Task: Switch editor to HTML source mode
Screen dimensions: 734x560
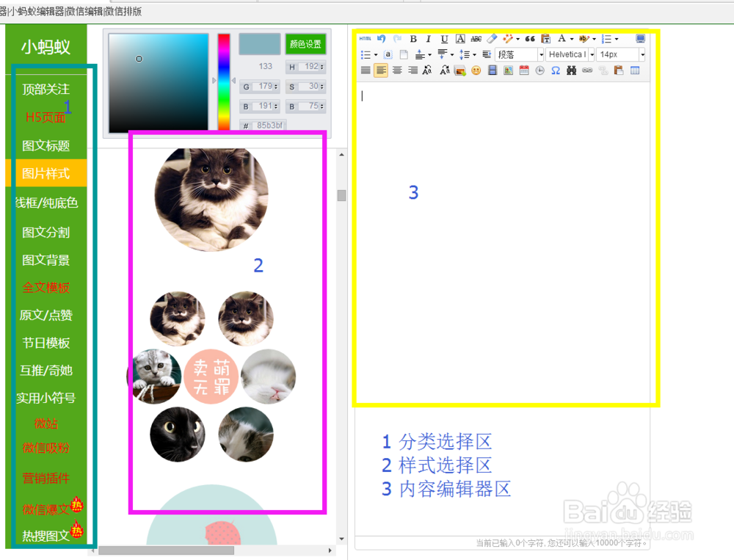Action: [365, 39]
